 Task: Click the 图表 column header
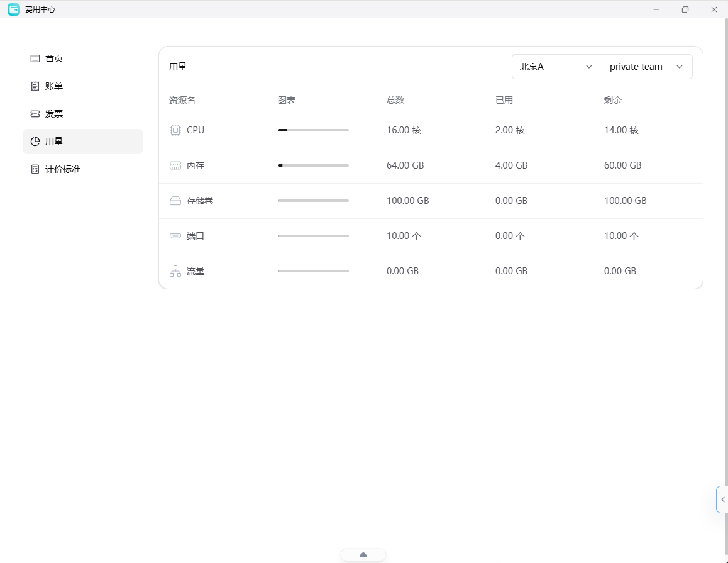[287, 101]
